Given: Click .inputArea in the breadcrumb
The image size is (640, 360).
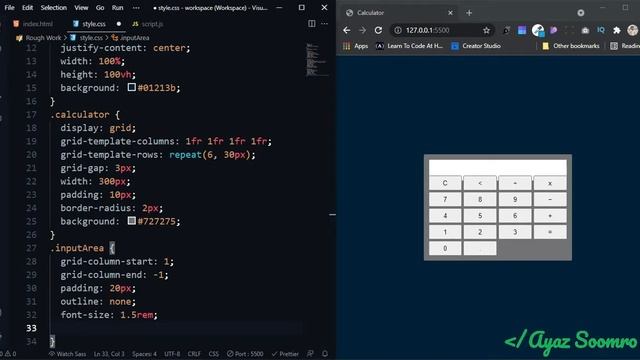Looking at the screenshot, I should pyautogui.click(x=134, y=38).
